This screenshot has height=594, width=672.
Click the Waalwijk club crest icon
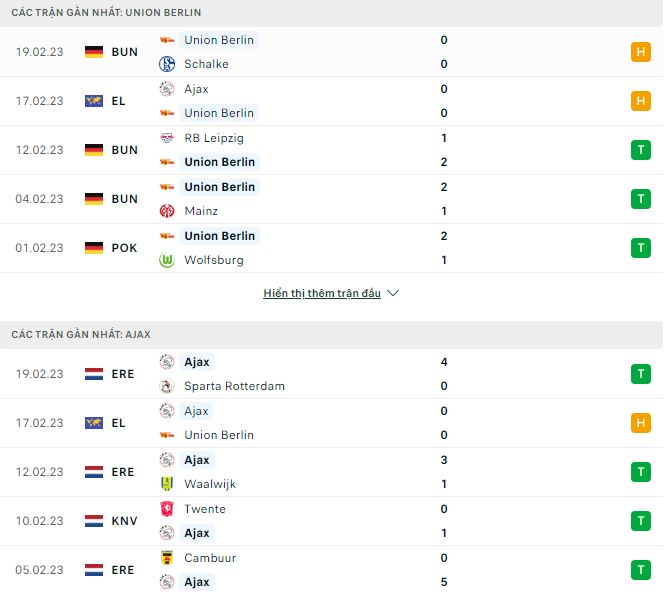tap(167, 484)
